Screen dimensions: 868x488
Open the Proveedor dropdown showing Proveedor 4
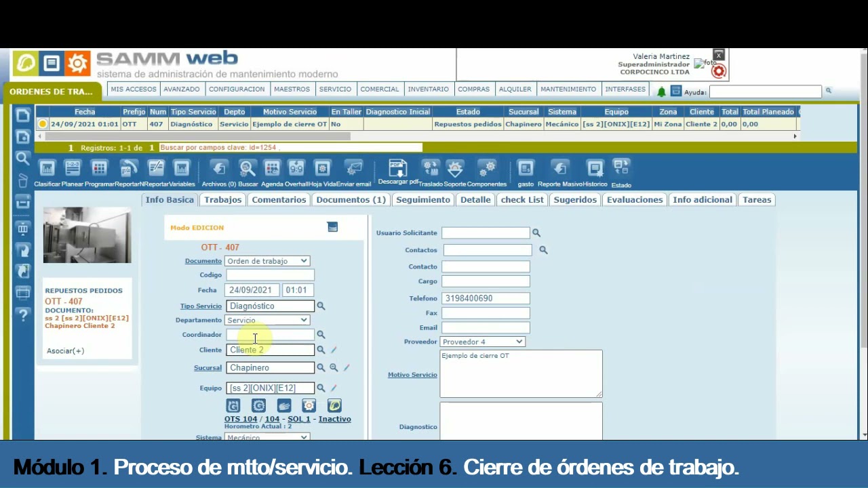(x=482, y=342)
